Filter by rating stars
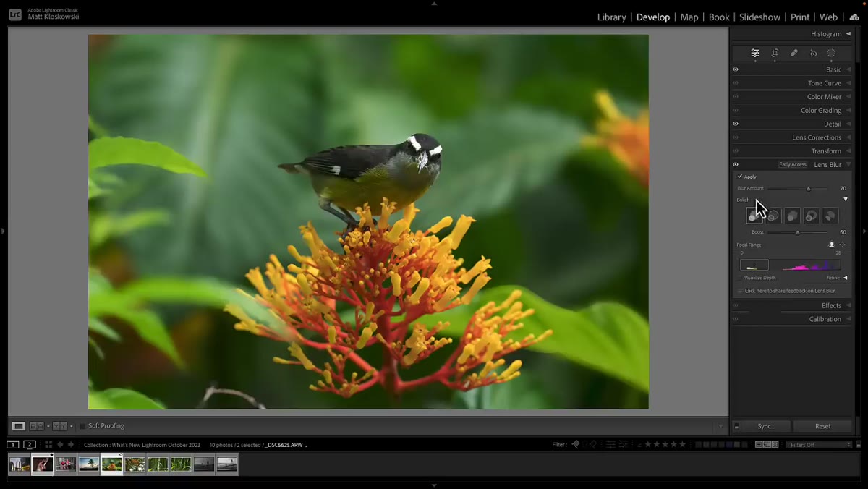 (x=665, y=444)
